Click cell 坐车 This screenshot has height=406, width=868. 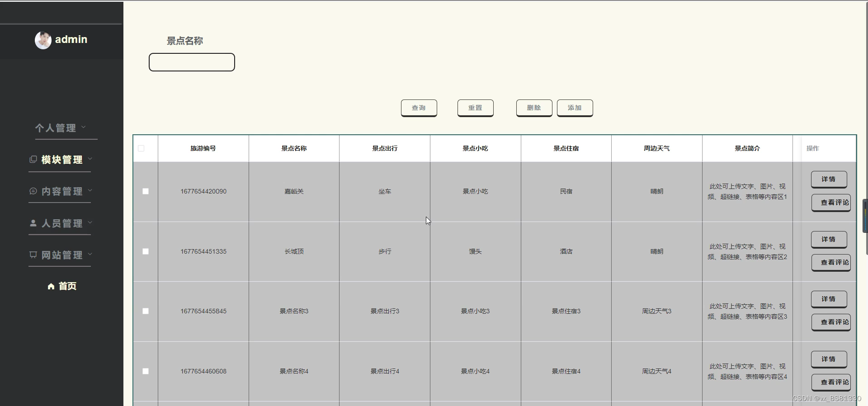coord(385,191)
